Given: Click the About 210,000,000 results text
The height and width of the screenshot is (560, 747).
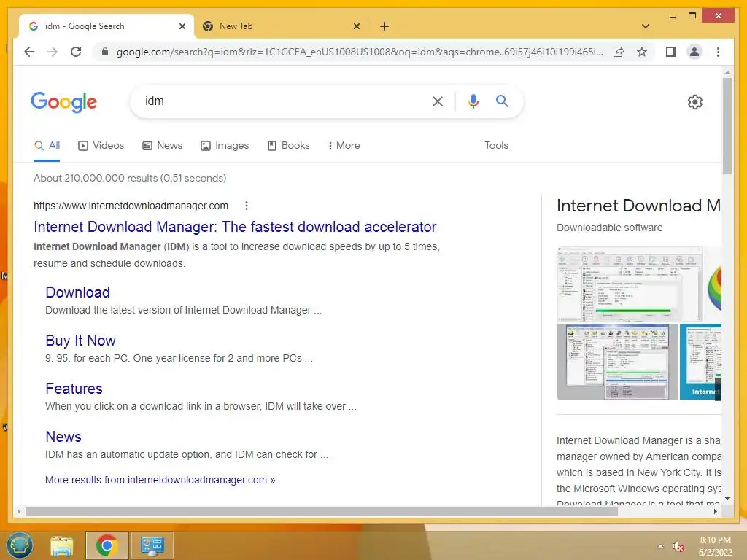Looking at the screenshot, I should tap(130, 178).
